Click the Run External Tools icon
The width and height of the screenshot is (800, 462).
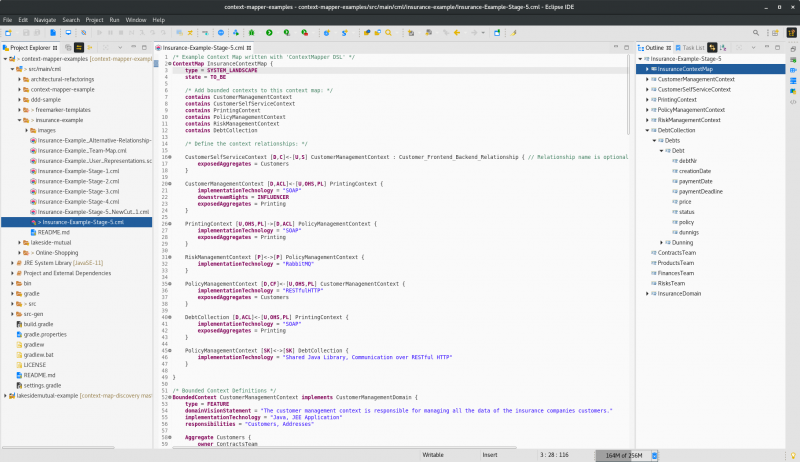[305, 33]
